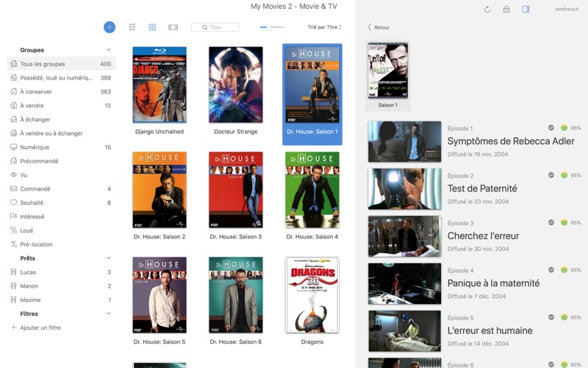Switch to list view layout
Image resolution: width=588 pixels, height=368 pixels.
[133, 27]
